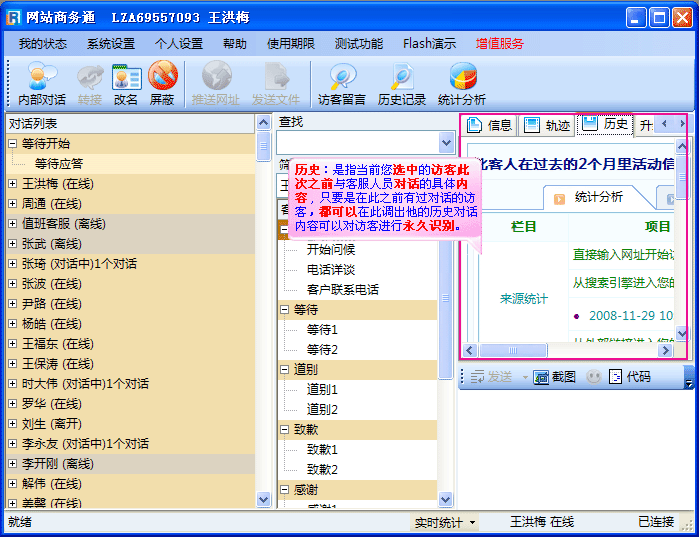Click the 截图 screenshot button
The image size is (699, 537).
pyautogui.click(x=554, y=377)
